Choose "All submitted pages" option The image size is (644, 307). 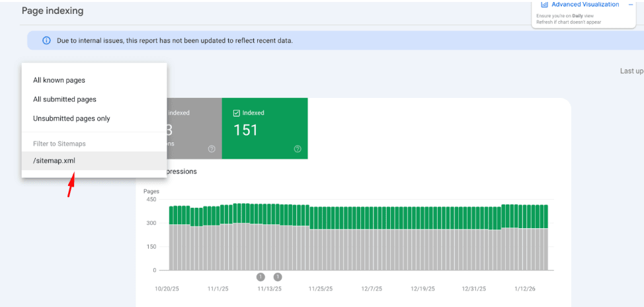click(x=65, y=99)
